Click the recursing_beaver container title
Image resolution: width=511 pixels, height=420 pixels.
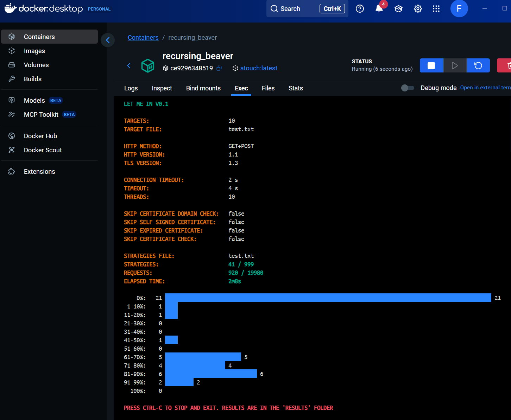pyautogui.click(x=198, y=56)
